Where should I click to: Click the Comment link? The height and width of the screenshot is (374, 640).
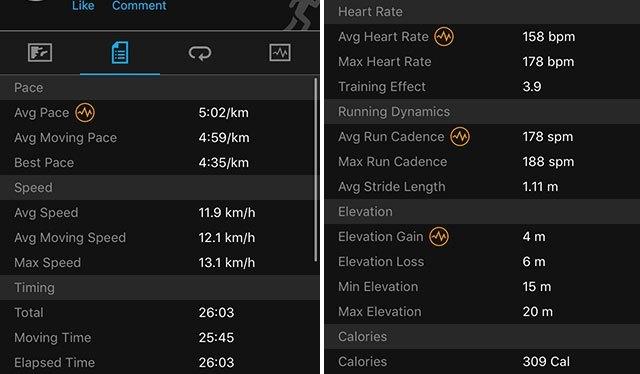[x=139, y=6]
